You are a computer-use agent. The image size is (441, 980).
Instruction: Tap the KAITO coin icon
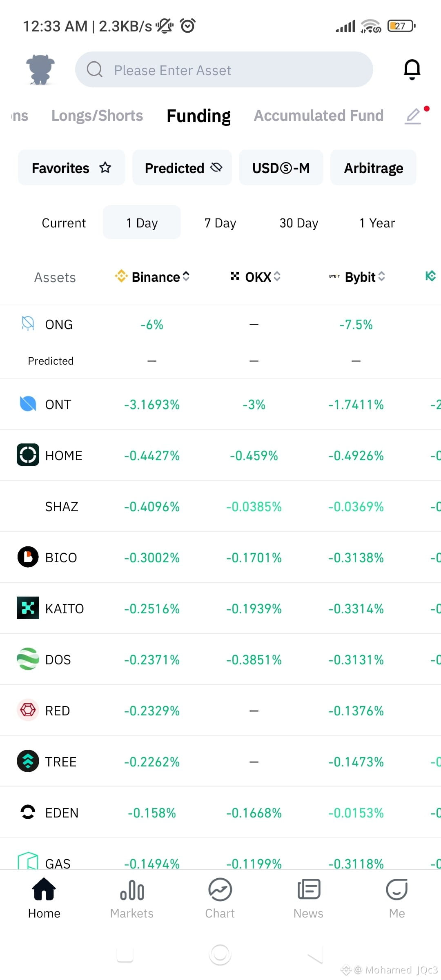(x=28, y=608)
